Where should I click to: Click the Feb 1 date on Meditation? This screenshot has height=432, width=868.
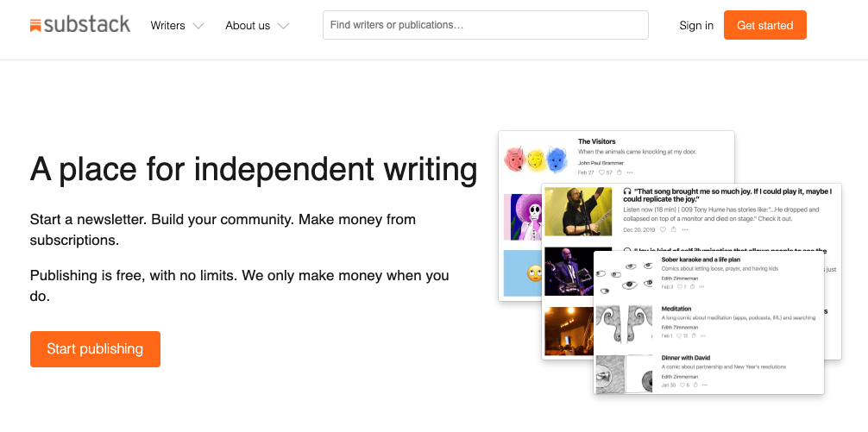tap(667, 335)
